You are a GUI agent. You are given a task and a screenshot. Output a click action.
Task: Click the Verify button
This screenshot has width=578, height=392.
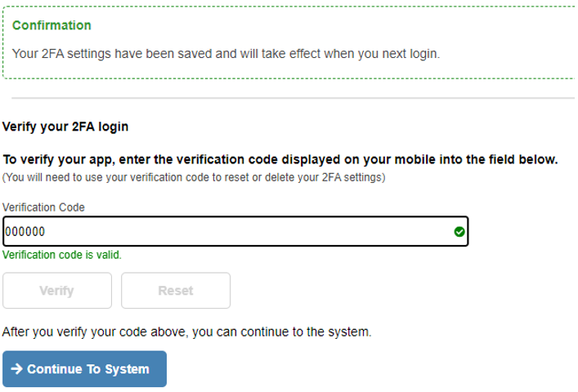click(57, 291)
